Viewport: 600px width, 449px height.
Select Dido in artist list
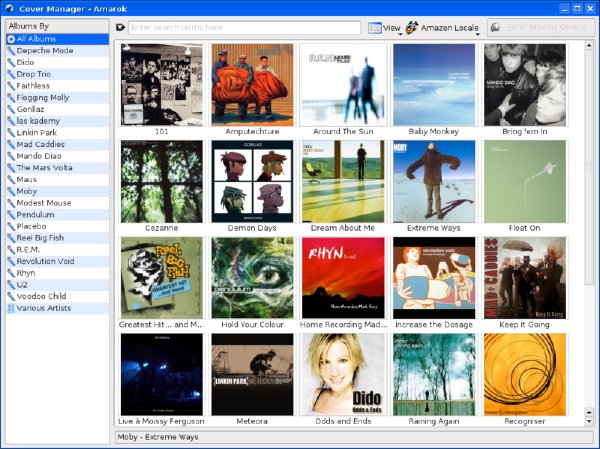click(x=57, y=62)
